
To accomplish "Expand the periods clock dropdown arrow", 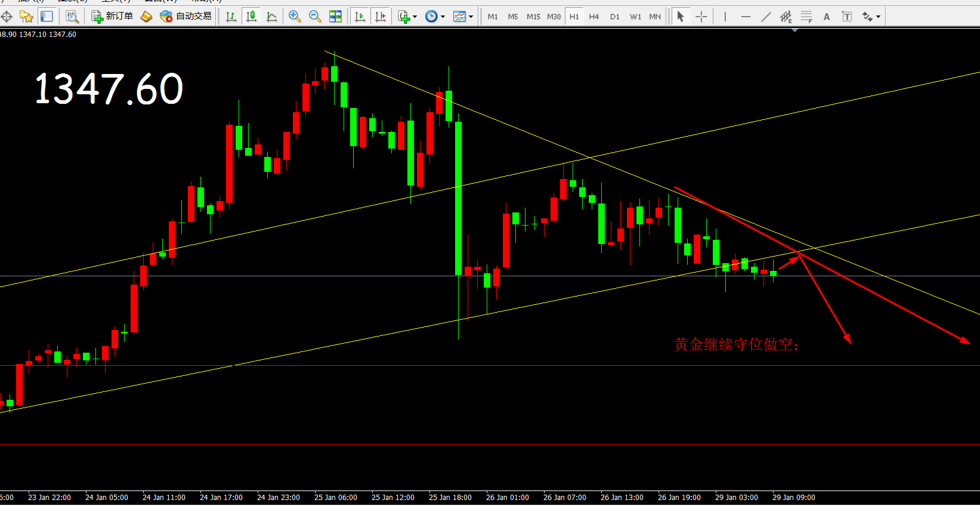I will pos(443,17).
